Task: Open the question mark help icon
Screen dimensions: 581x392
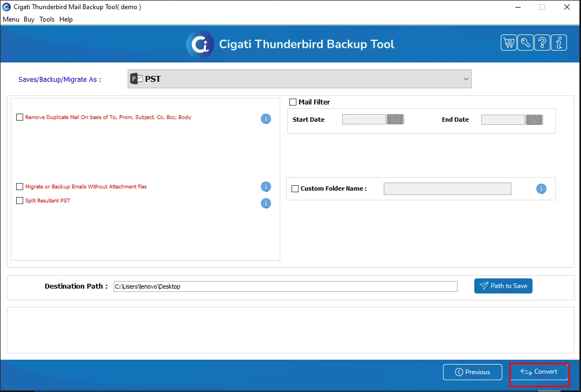Action: 542,43
